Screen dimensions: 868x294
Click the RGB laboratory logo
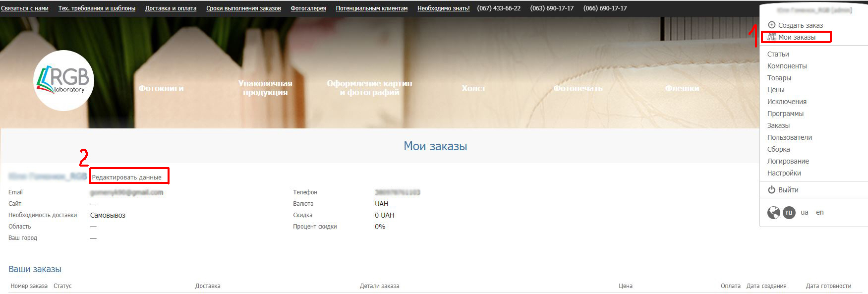point(63,80)
